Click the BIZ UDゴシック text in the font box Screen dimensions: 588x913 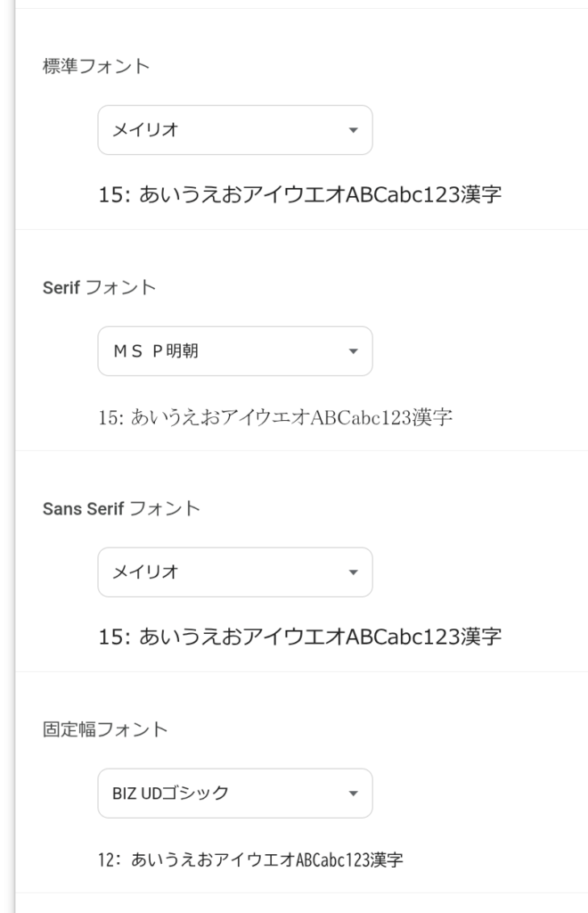[x=170, y=794]
